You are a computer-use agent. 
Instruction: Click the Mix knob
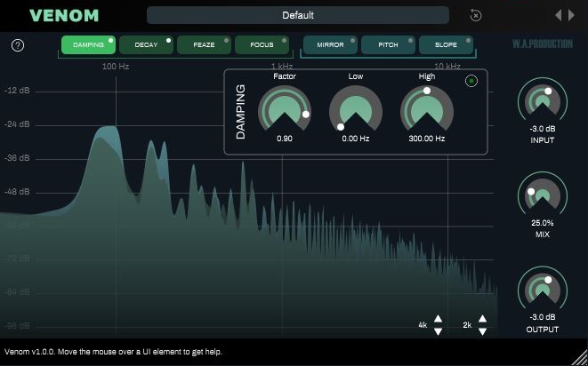[x=543, y=195]
